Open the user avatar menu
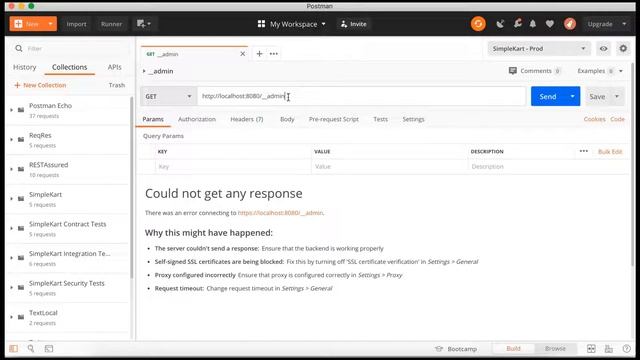 570,24
